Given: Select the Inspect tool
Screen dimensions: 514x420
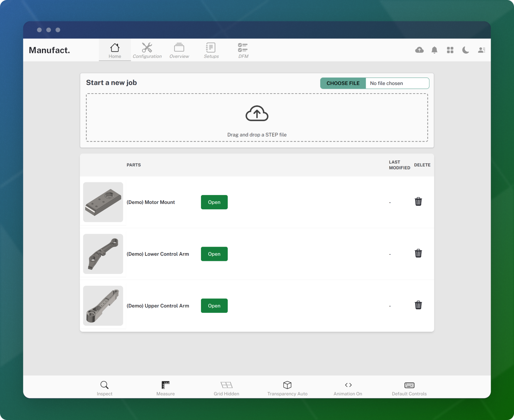Looking at the screenshot, I should (105, 388).
